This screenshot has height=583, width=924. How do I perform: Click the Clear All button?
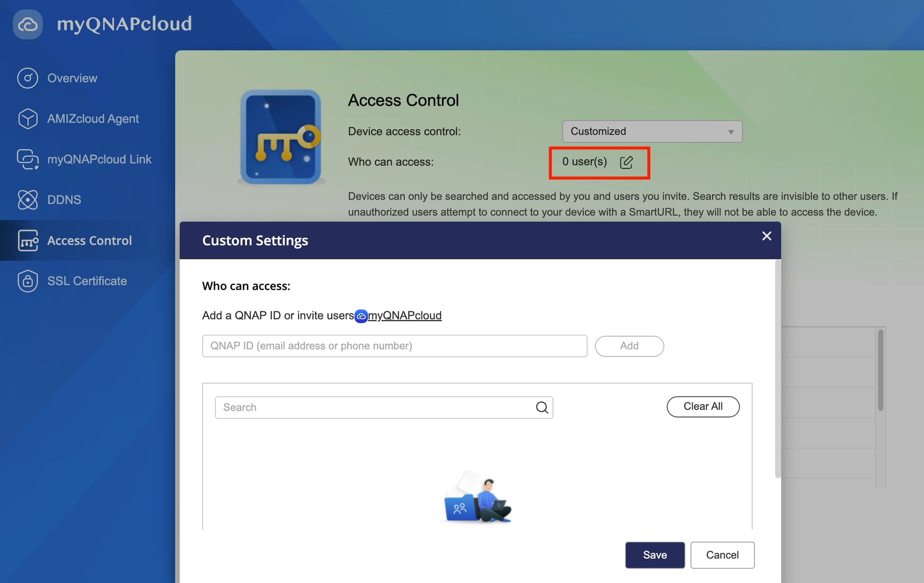(703, 406)
